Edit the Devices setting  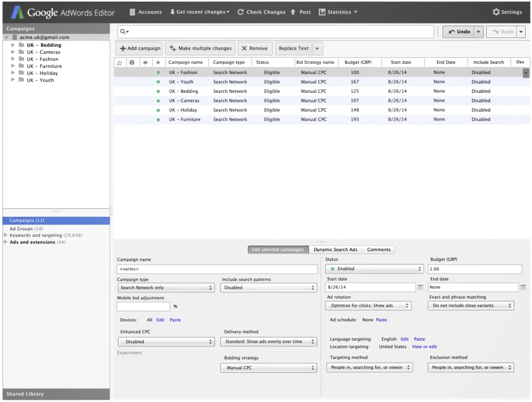click(x=160, y=320)
